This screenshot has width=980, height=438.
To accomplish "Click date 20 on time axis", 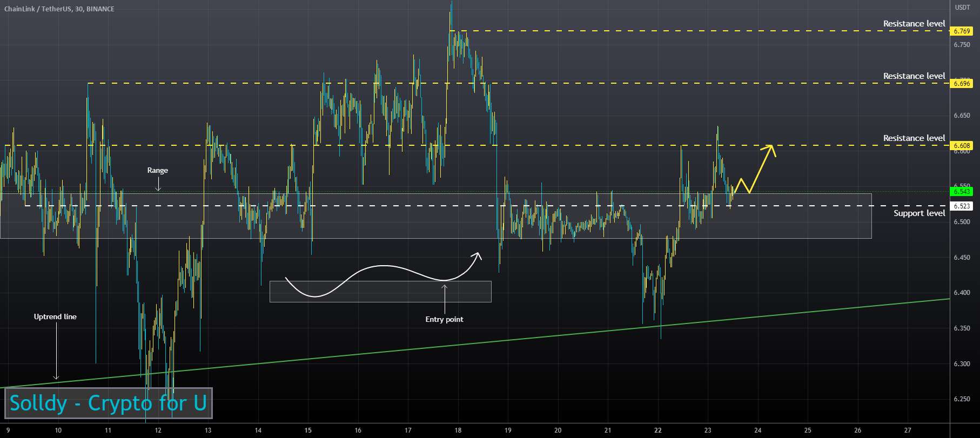I will [558, 430].
